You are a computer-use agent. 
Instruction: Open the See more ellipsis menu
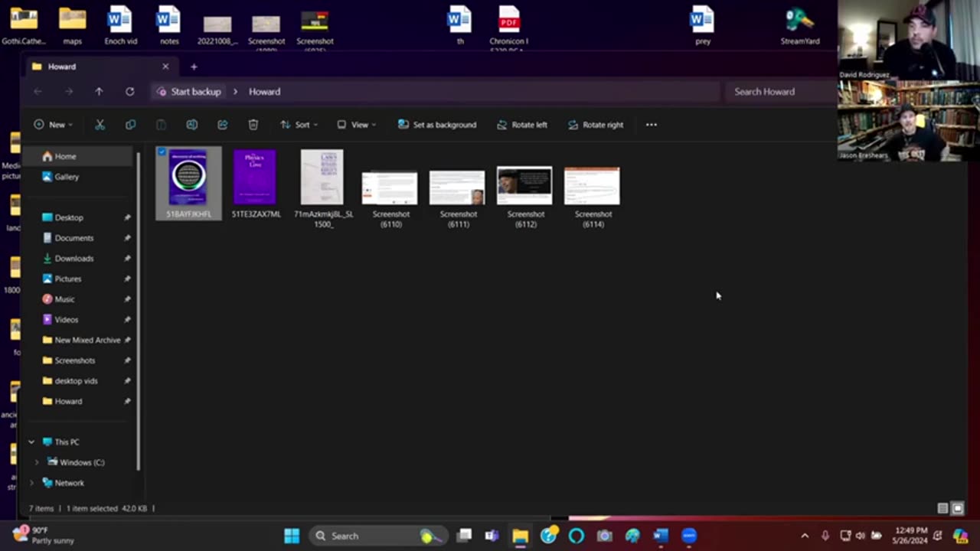click(x=652, y=125)
